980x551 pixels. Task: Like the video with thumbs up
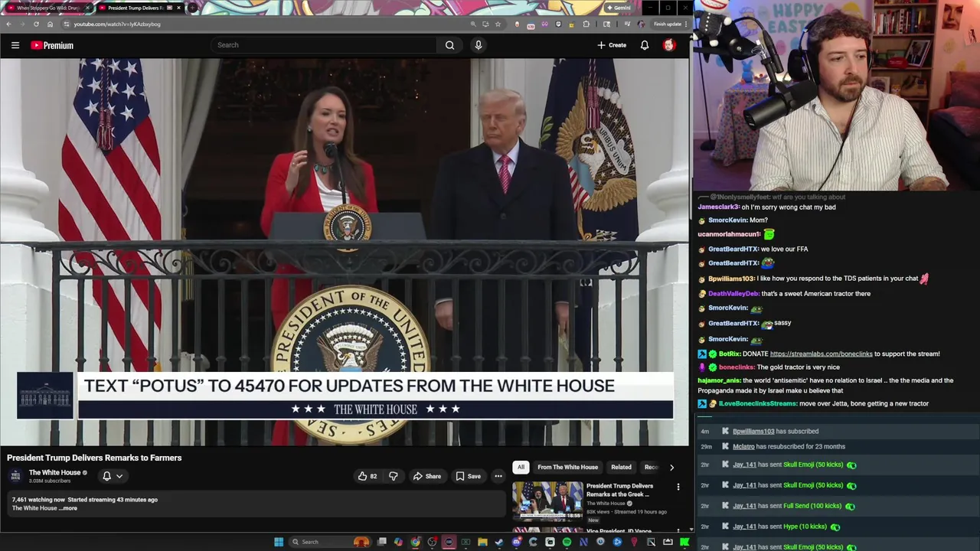click(x=367, y=476)
